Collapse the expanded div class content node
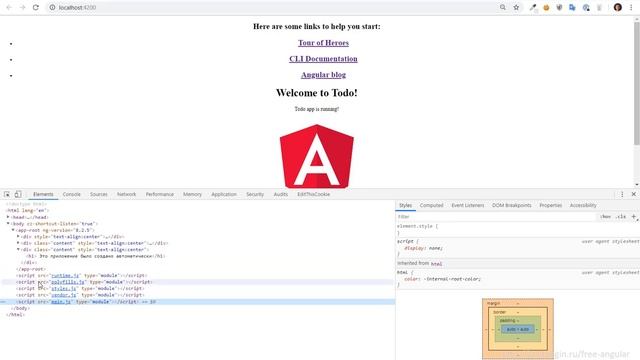The height and width of the screenshot is (360, 640). 18,249
